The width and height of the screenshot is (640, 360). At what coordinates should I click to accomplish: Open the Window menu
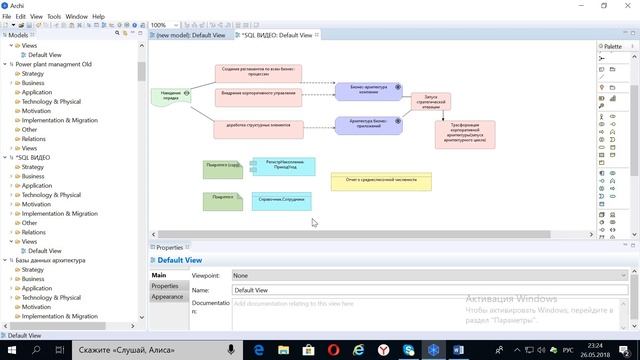76,17
